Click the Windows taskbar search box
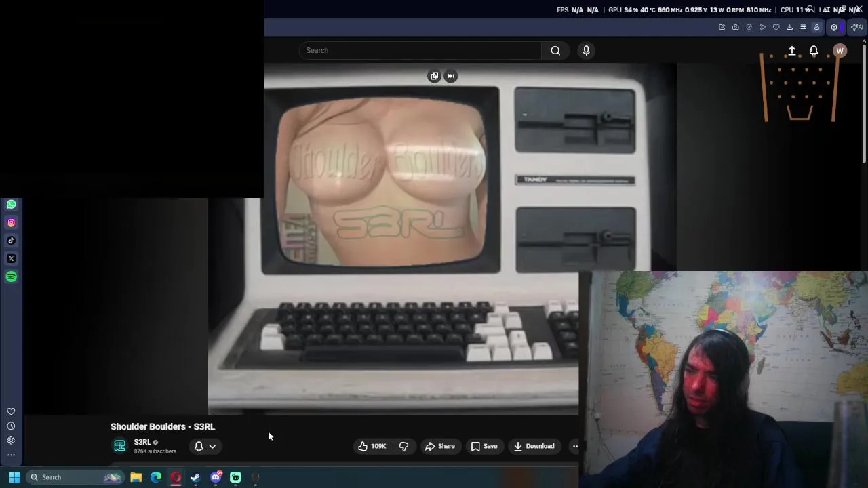Viewport: 868px width, 488px height. pyautogui.click(x=75, y=477)
